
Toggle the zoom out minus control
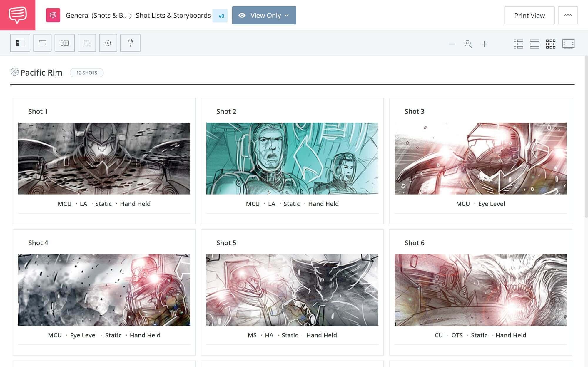coord(452,43)
